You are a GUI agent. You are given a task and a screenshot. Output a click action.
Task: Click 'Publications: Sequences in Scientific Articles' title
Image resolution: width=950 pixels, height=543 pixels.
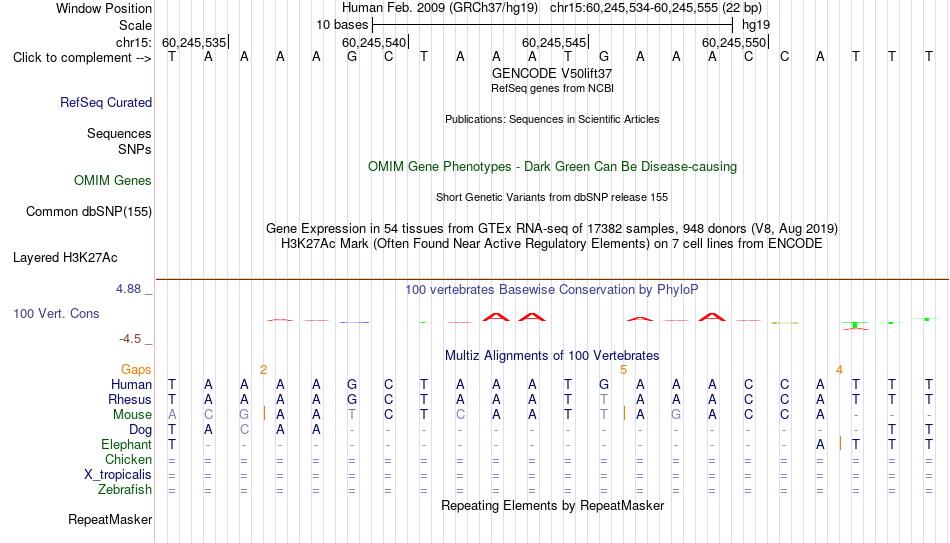552,119
